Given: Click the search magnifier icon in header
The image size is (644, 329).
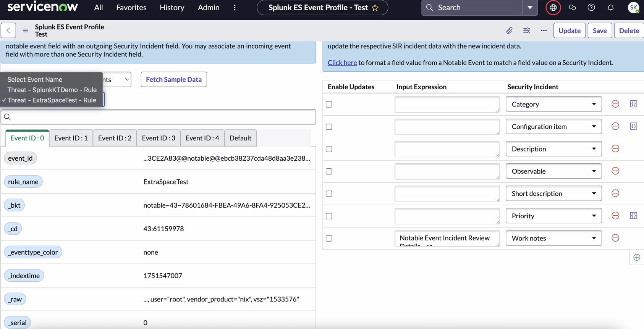Looking at the screenshot, I should click(x=430, y=8).
